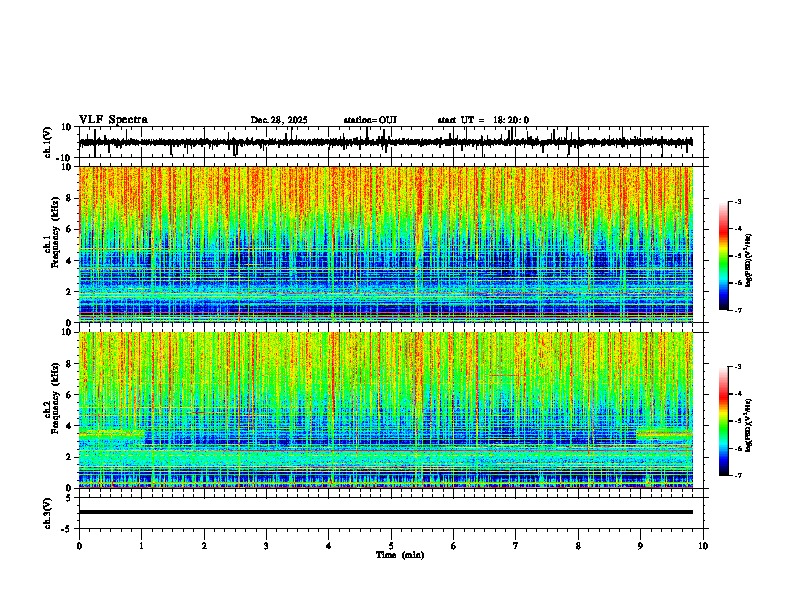The height and width of the screenshot is (612, 792).
Task: Click the "Time (min)" x-axis label
Action: (400, 555)
